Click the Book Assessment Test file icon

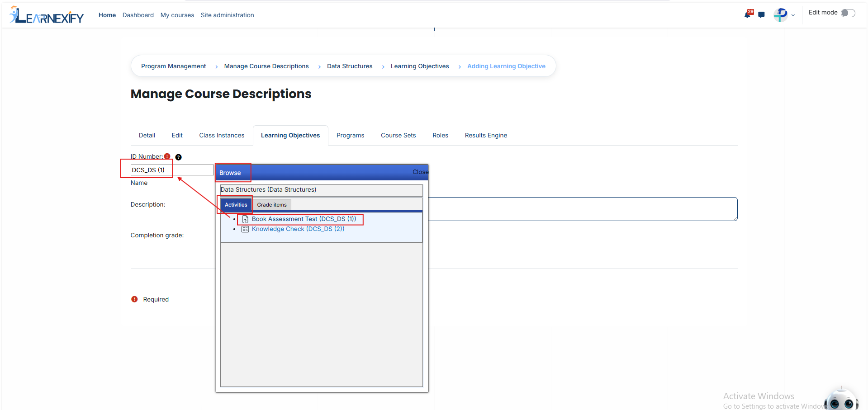tap(245, 219)
